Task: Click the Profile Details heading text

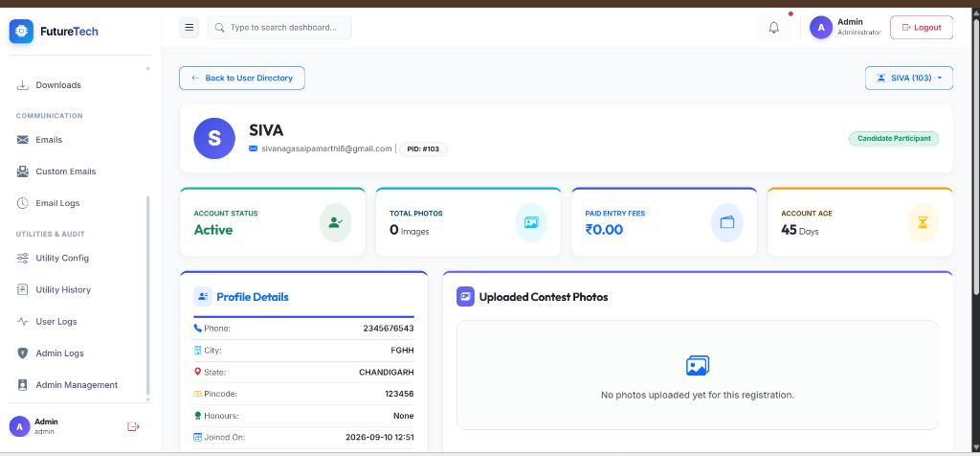Action: click(253, 297)
